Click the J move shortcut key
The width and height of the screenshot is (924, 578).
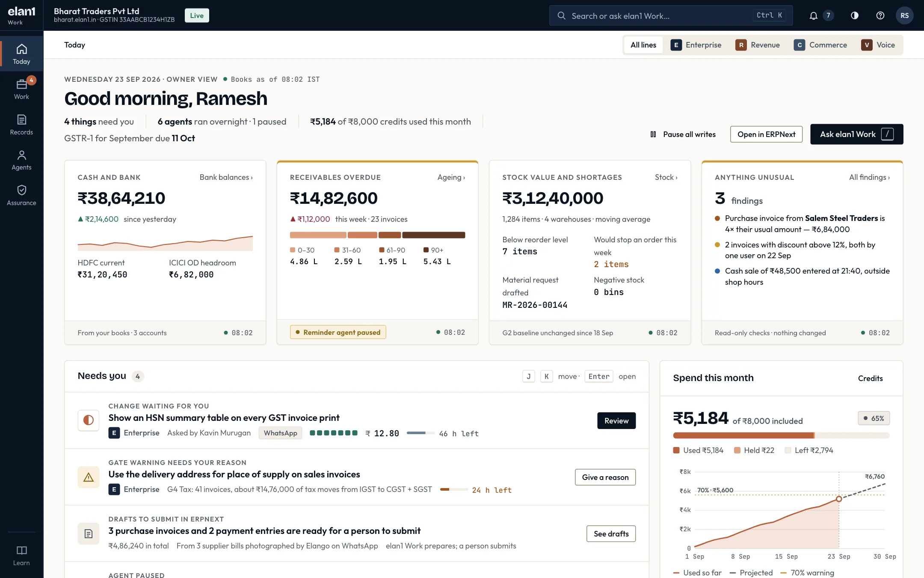pyautogui.click(x=528, y=376)
